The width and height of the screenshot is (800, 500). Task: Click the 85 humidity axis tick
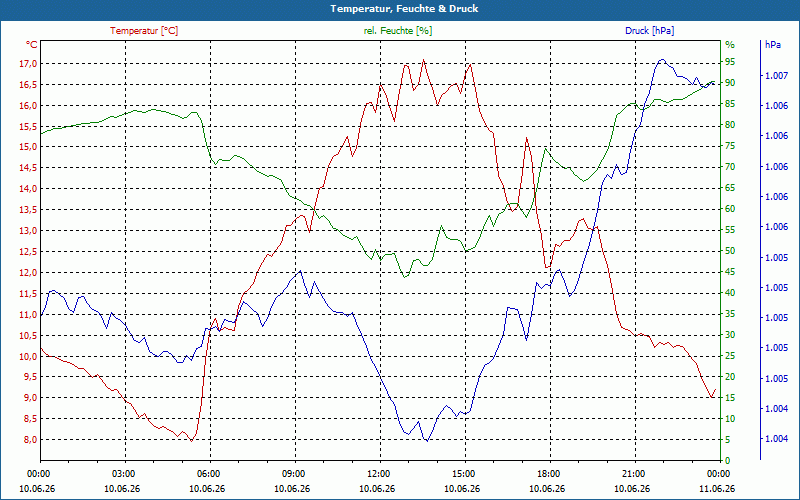(x=730, y=104)
